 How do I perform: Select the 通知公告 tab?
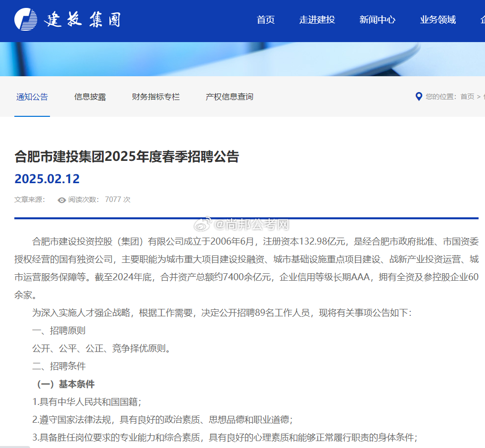32,97
